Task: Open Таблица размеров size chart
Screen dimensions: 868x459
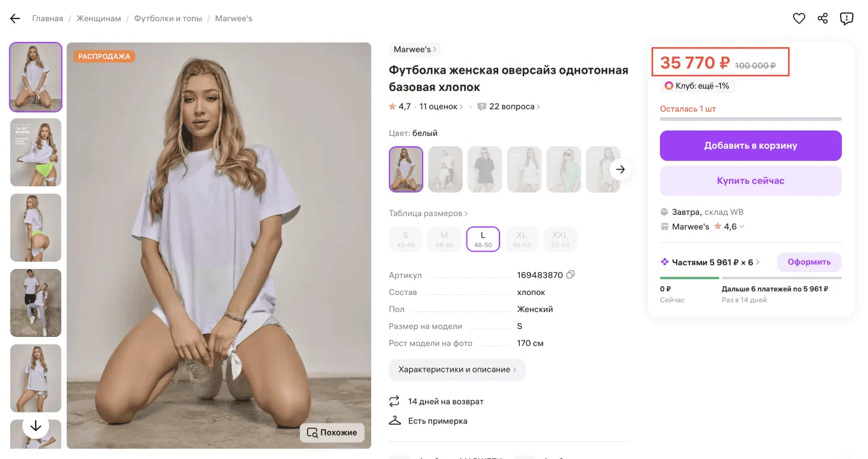Action: pyautogui.click(x=428, y=214)
